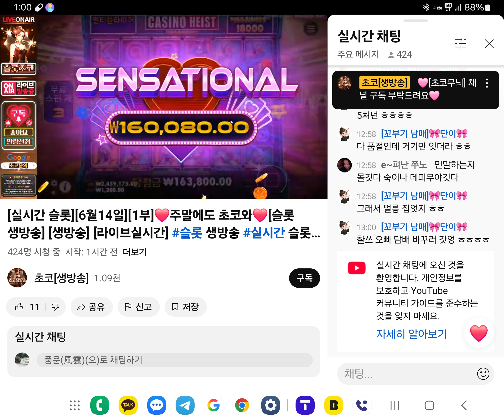Screen dimensions: 504x420
Task: Share the video via 공유
Action: tap(91, 307)
